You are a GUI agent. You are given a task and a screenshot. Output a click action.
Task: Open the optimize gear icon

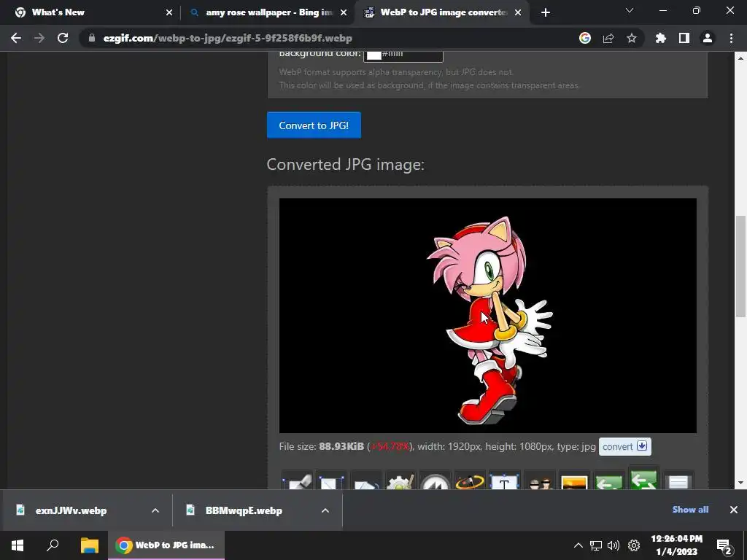(x=400, y=480)
